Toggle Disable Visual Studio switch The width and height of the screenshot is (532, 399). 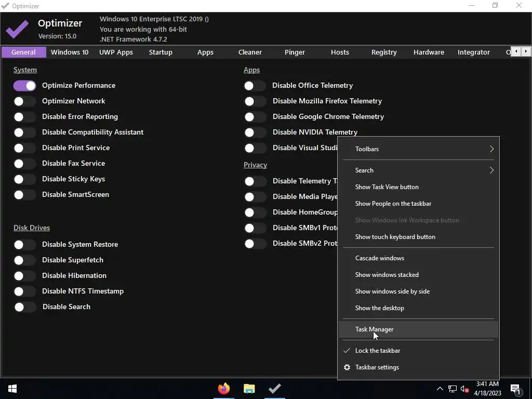click(x=255, y=148)
